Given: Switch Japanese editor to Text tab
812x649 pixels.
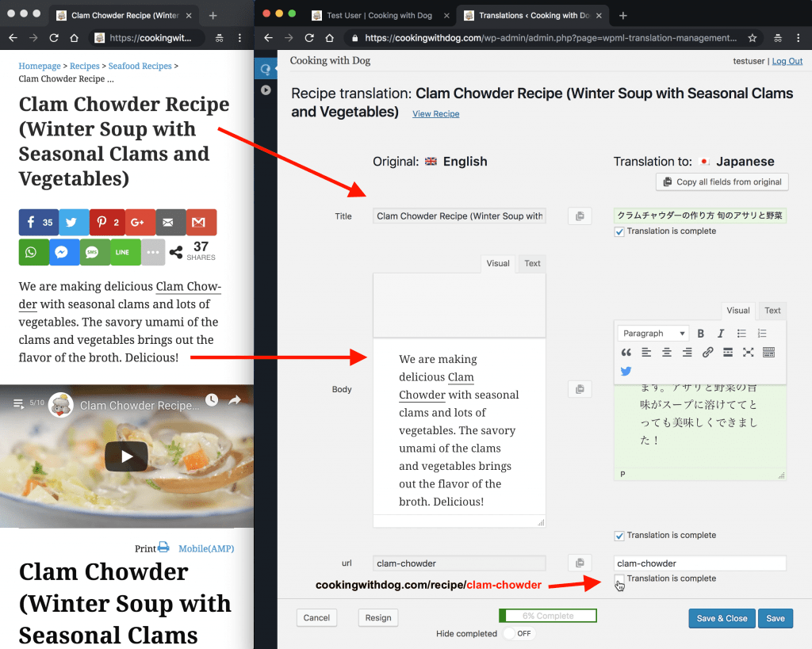Looking at the screenshot, I should [x=772, y=311].
